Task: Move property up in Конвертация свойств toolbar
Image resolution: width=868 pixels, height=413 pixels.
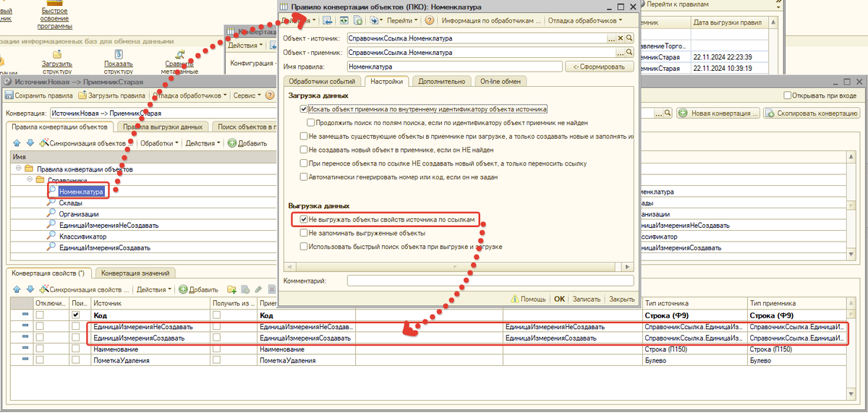Action: (17, 289)
